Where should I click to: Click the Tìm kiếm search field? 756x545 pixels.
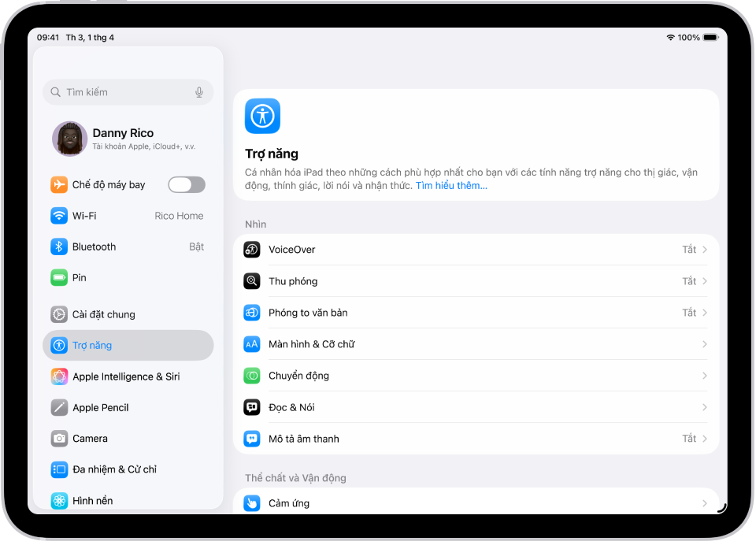(x=128, y=92)
